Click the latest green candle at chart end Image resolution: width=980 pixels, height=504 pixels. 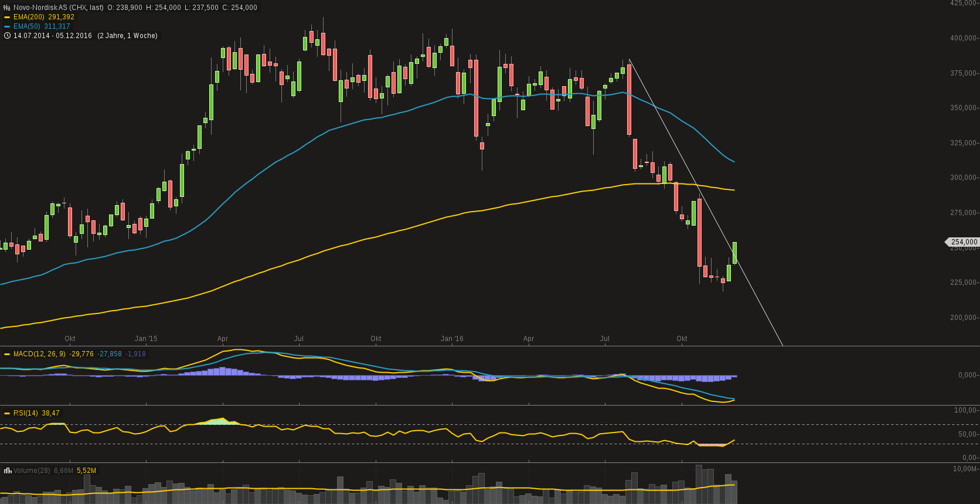tap(734, 253)
